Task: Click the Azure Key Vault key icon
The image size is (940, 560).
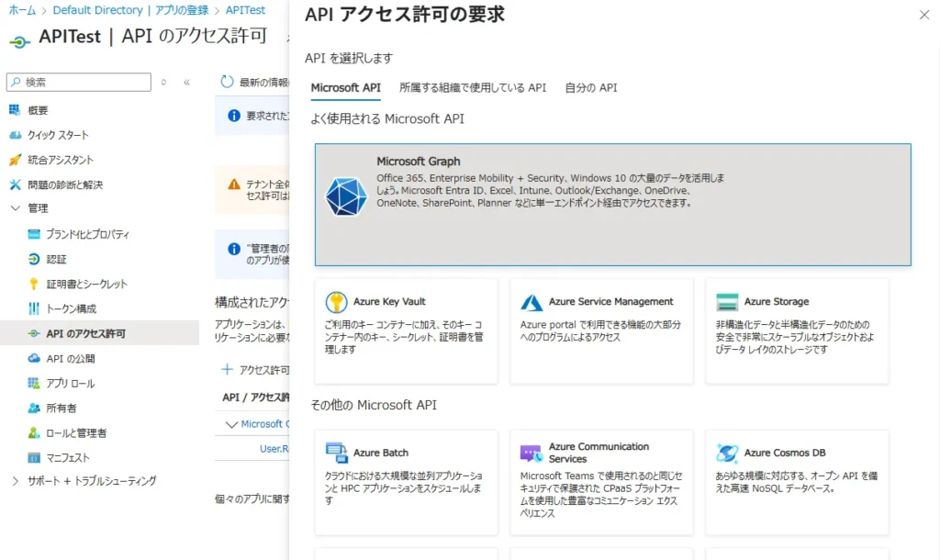Action: [x=336, y=302]
